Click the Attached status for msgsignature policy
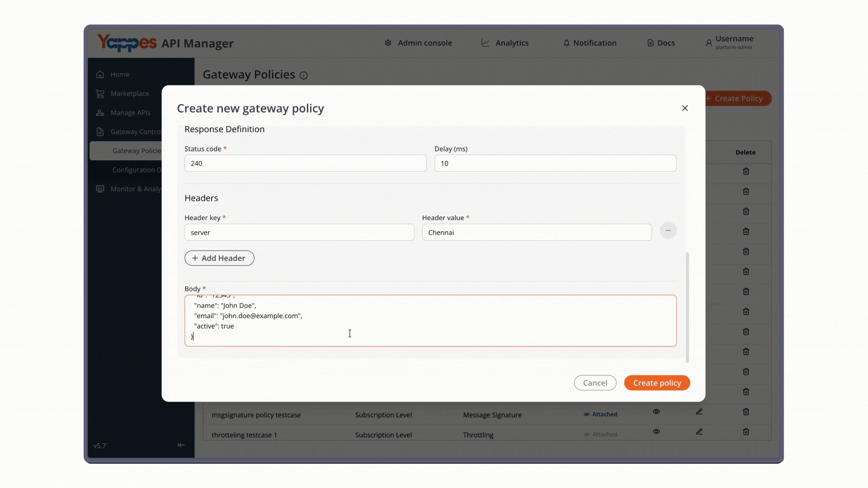Screen dimensions: 868x488 [600, 414]
